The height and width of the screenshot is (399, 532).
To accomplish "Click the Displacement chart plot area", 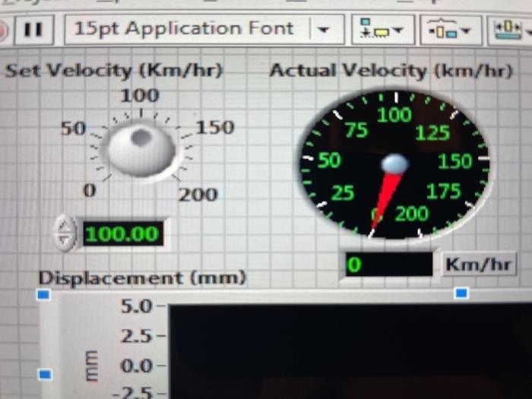I will (350, 352).
